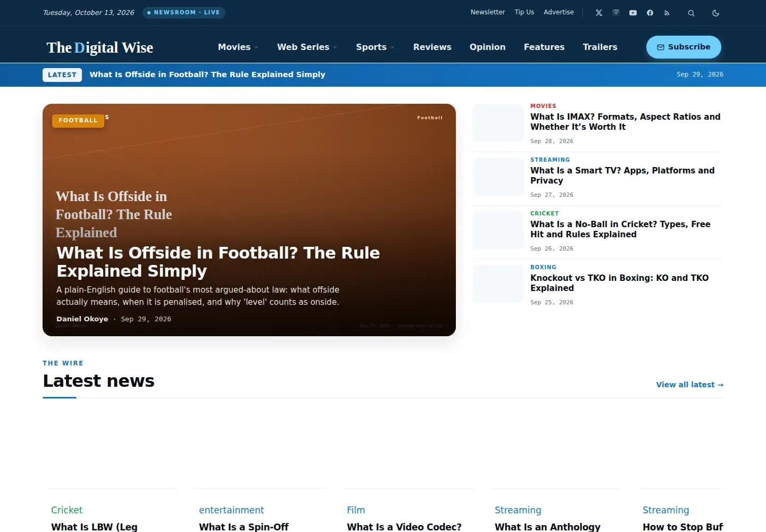Open No-Ball in Cricket article
The width and height of the screenshot is (766, 532).
(620, 229)
